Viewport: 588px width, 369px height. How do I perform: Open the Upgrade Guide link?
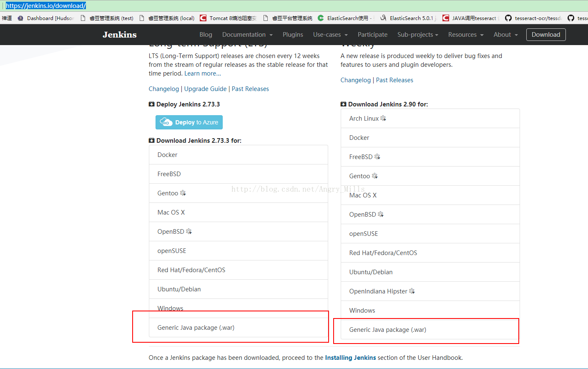point(206,89)
